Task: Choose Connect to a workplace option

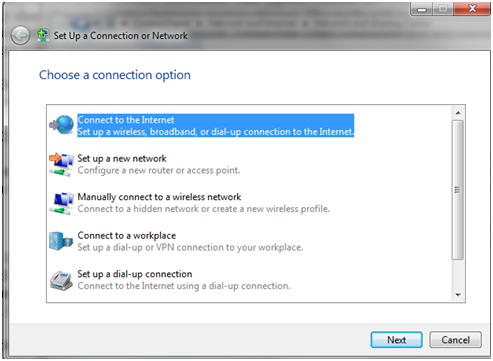Action: click(190, 241)
